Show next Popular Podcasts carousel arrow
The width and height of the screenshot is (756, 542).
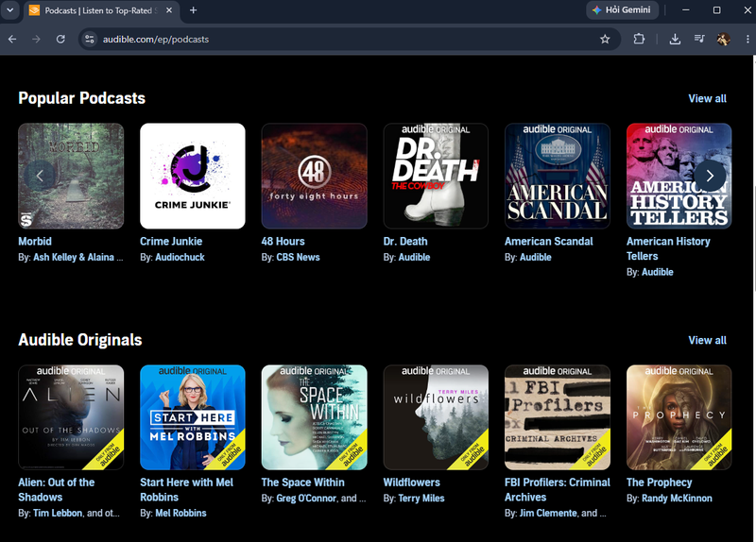pos(710,176)
